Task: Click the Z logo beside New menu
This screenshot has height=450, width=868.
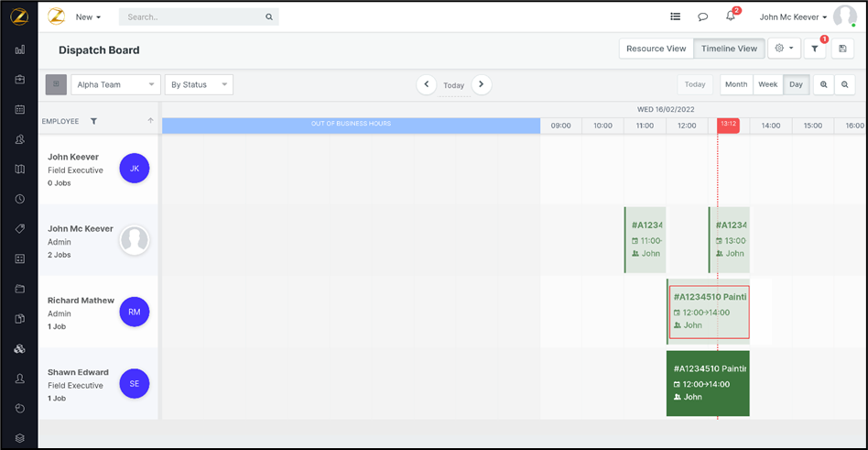Action: point(57,16)
